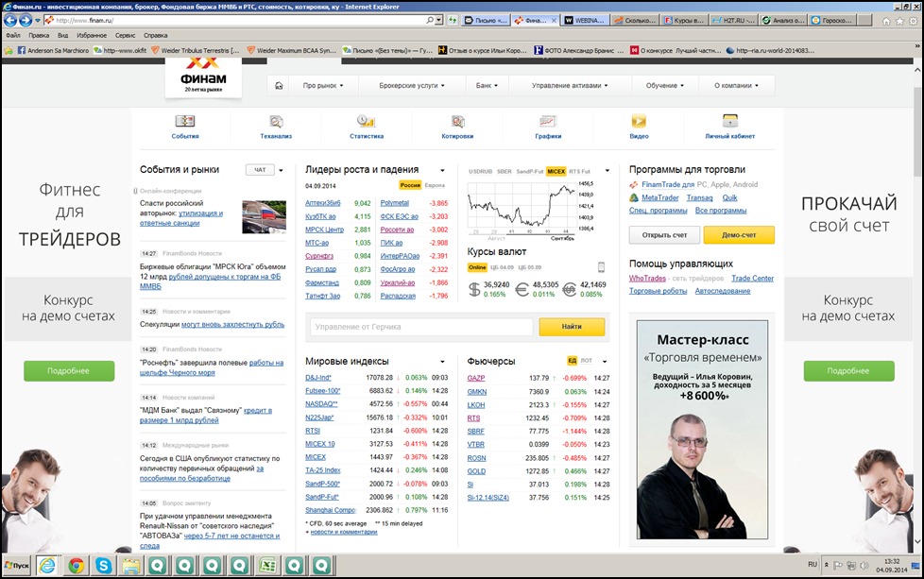The image size is (924, 579).
Task: Open the Личный кабинет icon
Action: coord(730,121)
